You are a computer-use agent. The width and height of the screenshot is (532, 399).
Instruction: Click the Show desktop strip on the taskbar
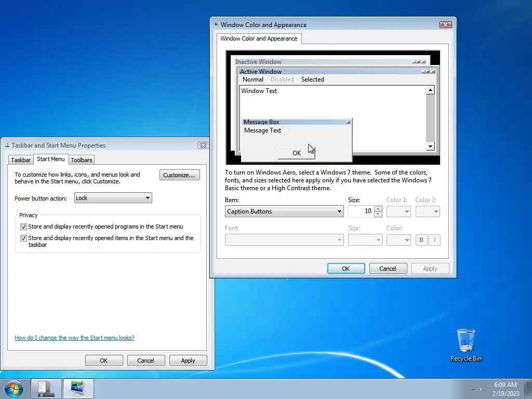click(528, 389)
